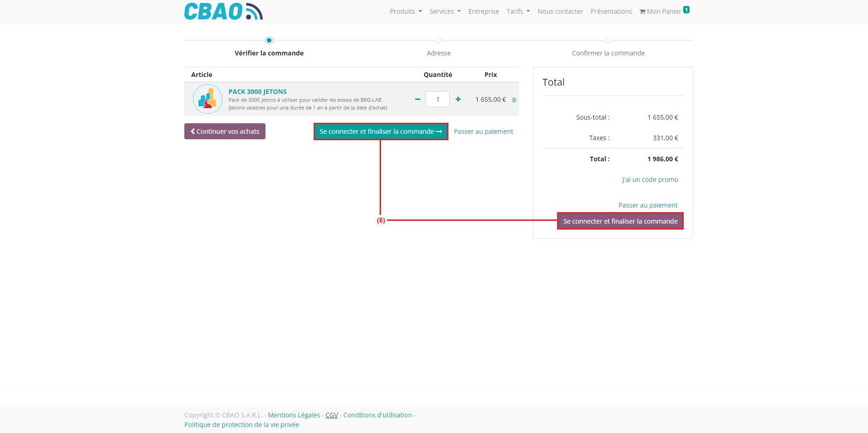Click the Article column header
Image resolution: width=868 pixels, height=433 pixels.
coord(202,75)
